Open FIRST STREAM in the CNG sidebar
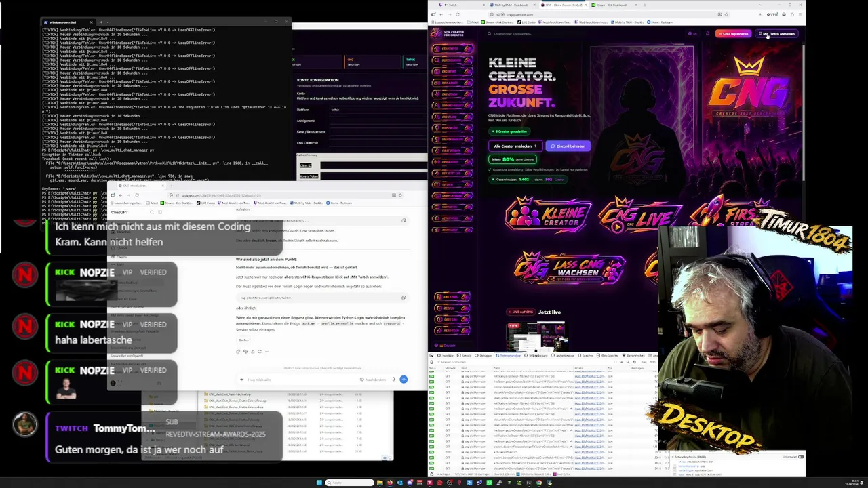The height and width of the screenshot is (488, 868). tap(452, 150)
